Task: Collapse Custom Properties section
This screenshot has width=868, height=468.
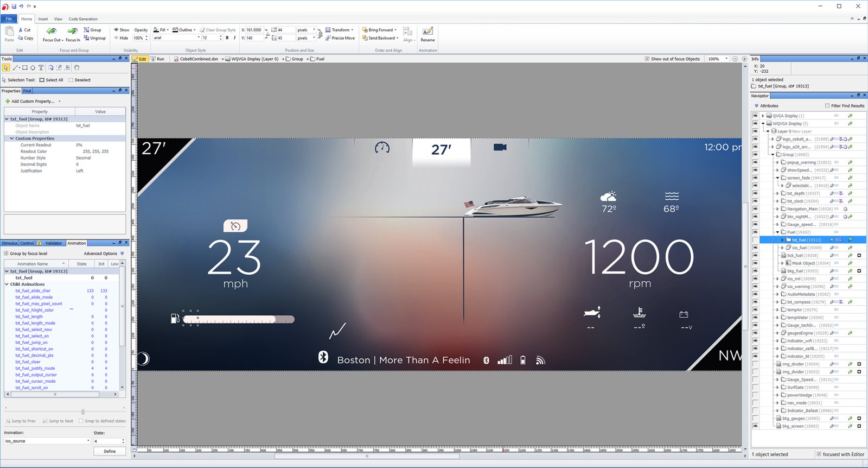Action: point(12,138)
